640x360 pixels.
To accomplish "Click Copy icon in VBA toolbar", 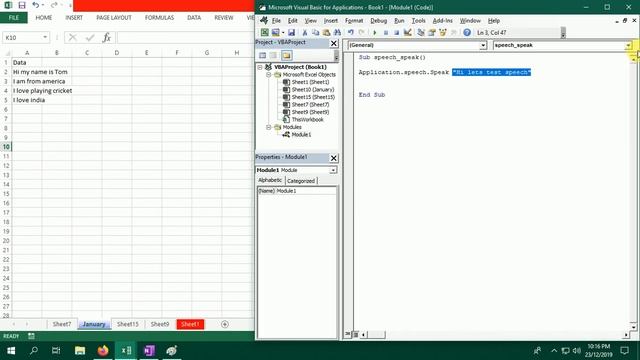I will [315, 32].
